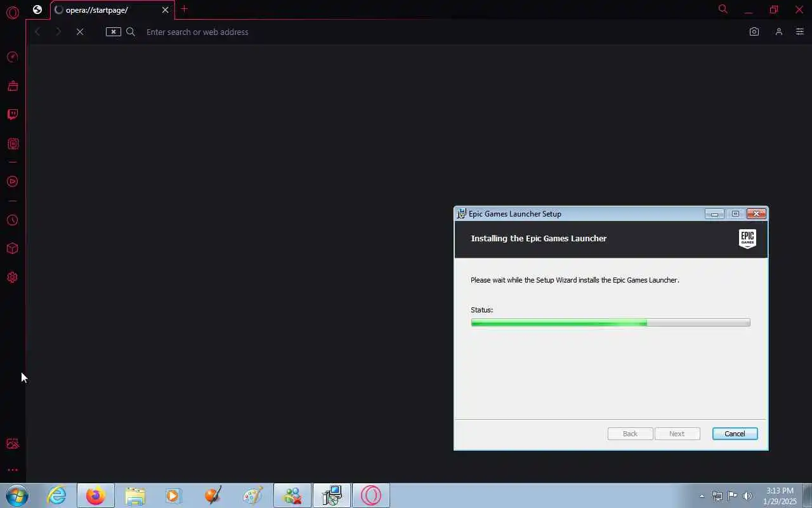Minimize the Epic Games Launcher Setup window
The image size is (812, 508).
pos(714,214)
